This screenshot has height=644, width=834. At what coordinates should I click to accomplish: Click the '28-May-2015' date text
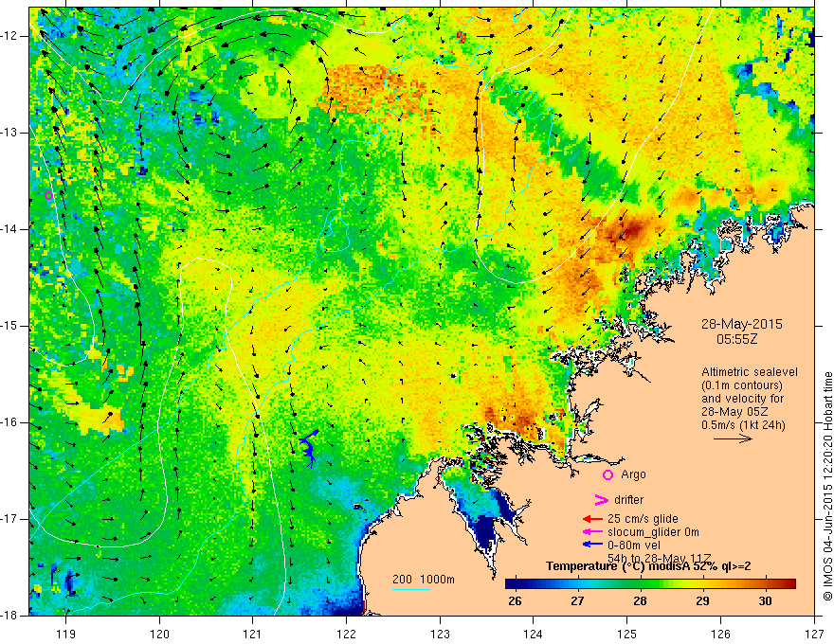[741, 324]
